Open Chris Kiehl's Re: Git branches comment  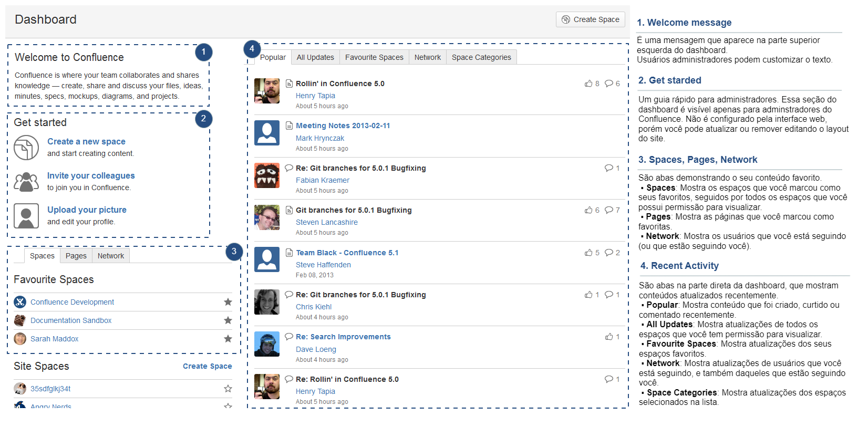[x=361, y=295]
